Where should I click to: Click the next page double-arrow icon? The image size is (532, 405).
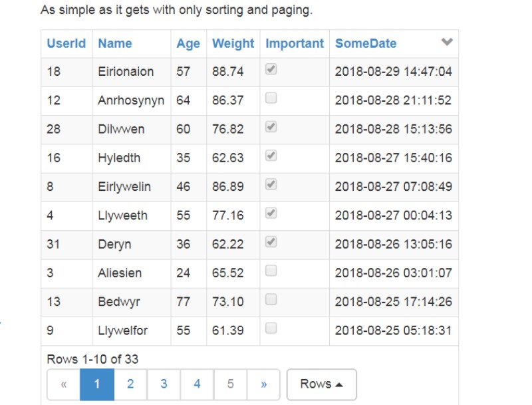tap(263, 384)
